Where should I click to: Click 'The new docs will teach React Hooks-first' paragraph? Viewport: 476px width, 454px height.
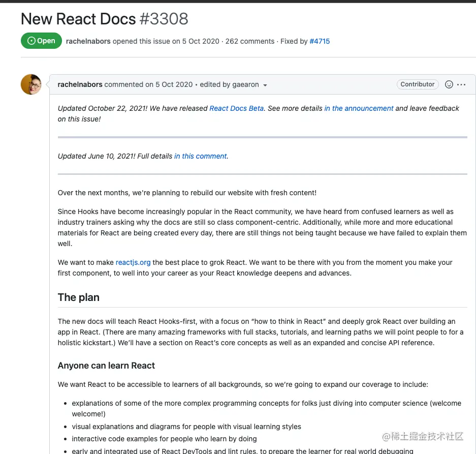click(x=261, y=332)
